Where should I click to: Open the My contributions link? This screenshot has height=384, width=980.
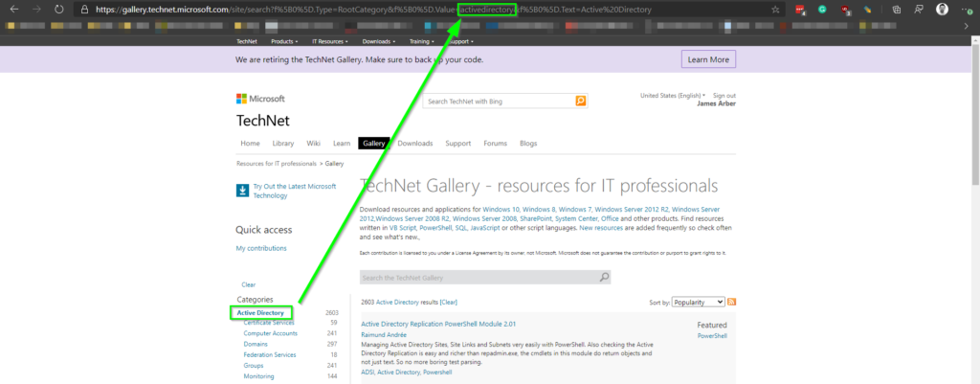261,248
